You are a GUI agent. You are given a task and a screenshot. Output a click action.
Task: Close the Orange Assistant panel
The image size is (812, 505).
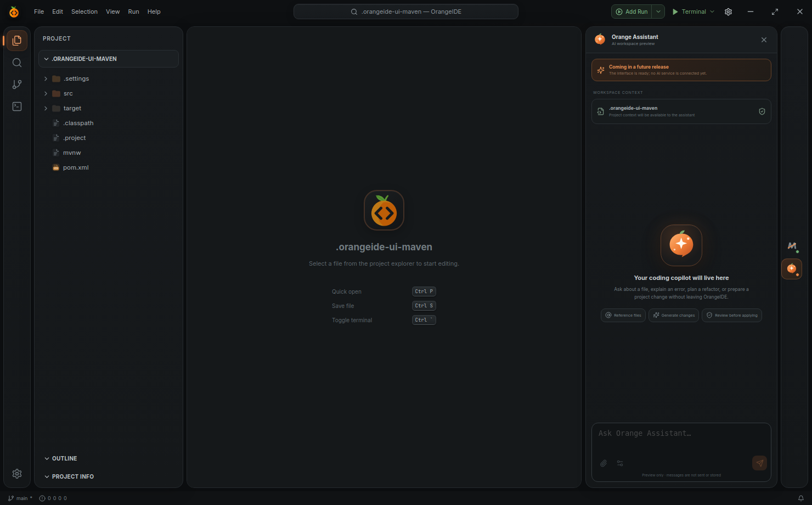(x=764, y=40)
